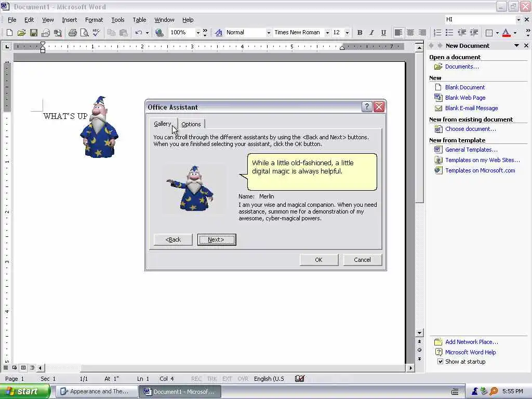Undo the last action
532x399 pixels.
click(138, 33)
